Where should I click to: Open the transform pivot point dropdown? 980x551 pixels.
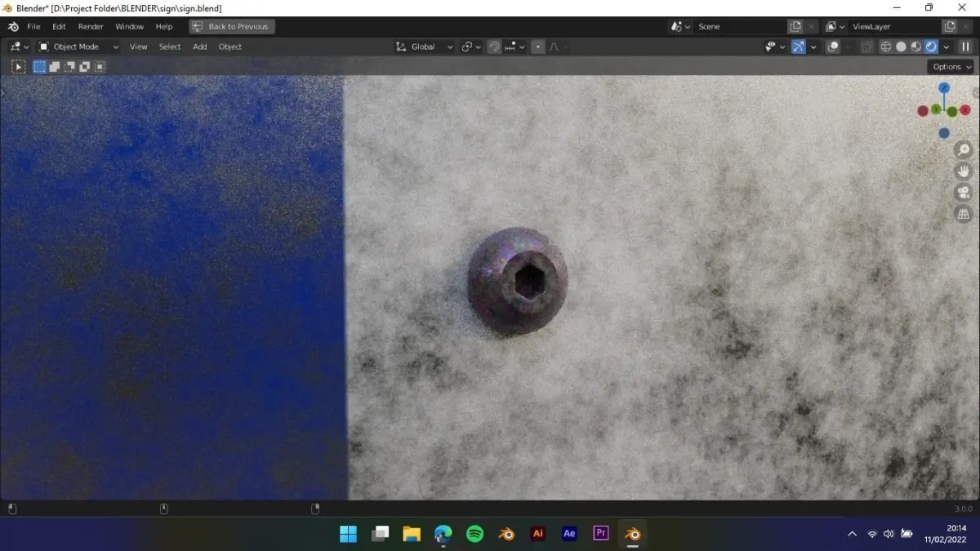tap(471, 47)
